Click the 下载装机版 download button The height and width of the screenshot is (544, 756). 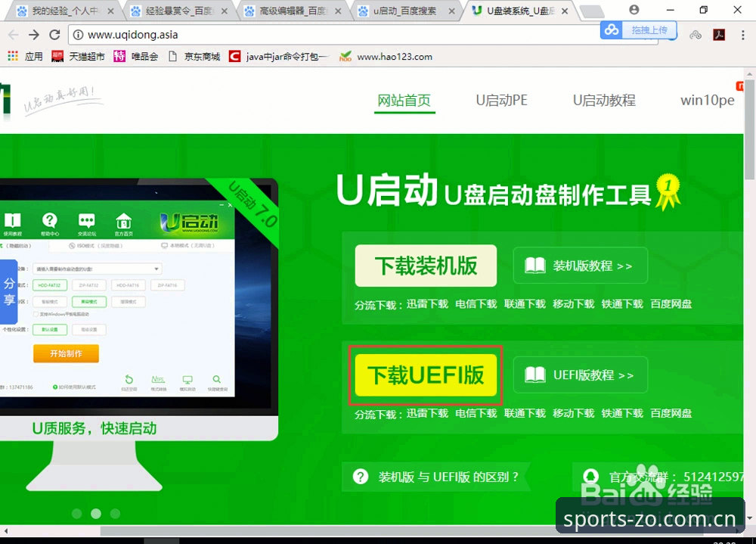tap(426, 266)
